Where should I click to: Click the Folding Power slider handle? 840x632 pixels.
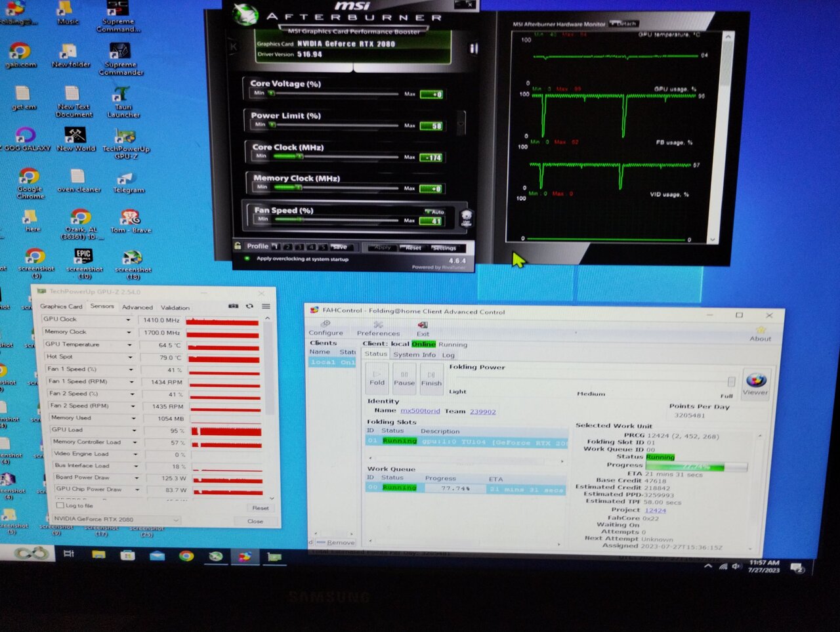click(731, 381)
